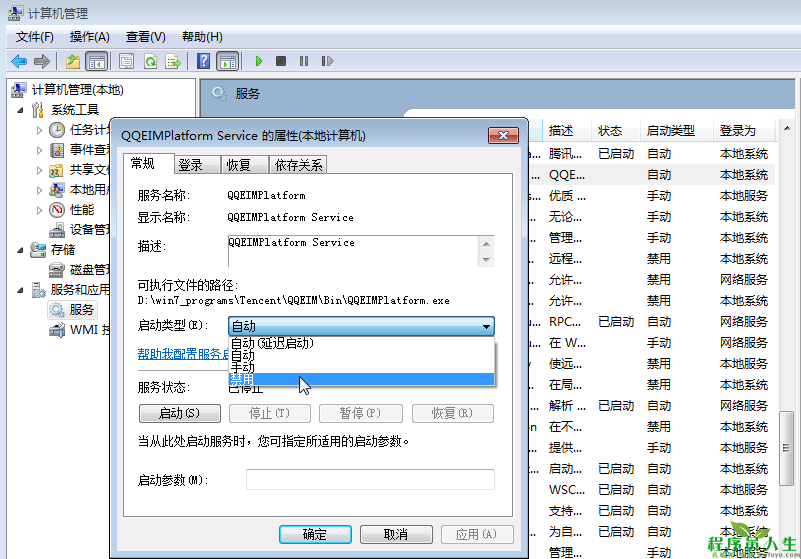Expand the 事件查看器 tree node
This screenshot has width=801, height=559.
[39, 150]
